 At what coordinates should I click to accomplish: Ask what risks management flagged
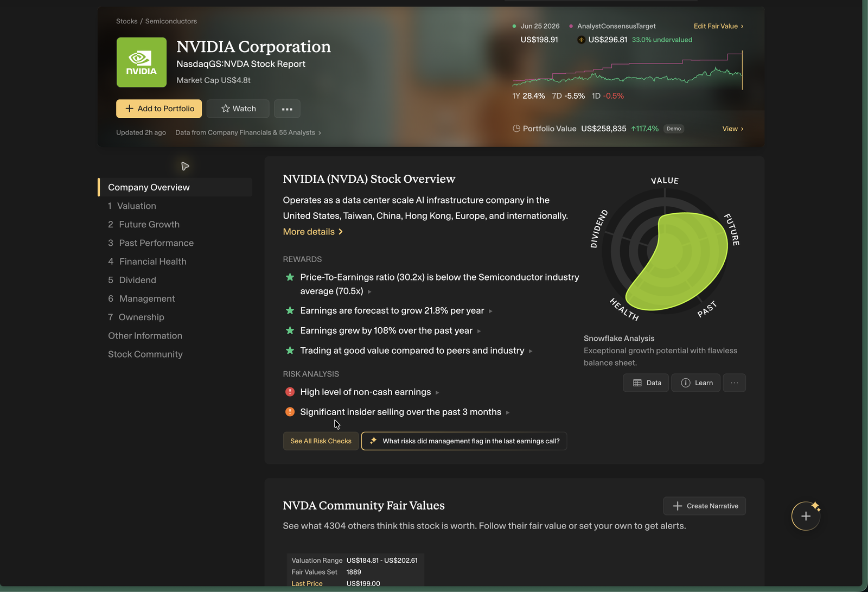(464, 441)
